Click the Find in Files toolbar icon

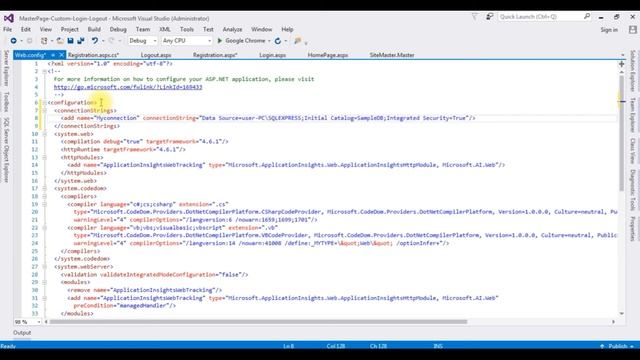click(298, 41)
